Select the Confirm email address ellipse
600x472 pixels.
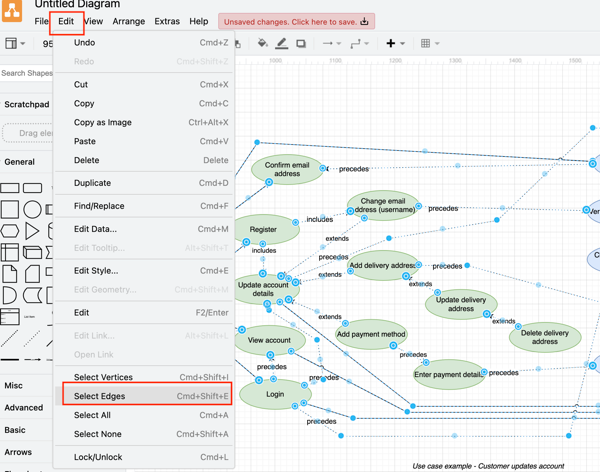tap(287, 169)
